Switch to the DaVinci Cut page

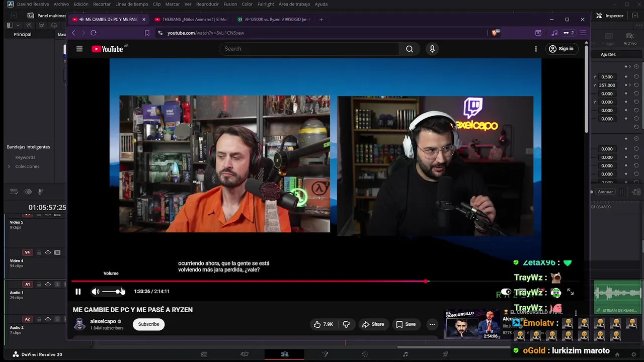[245, 354]
